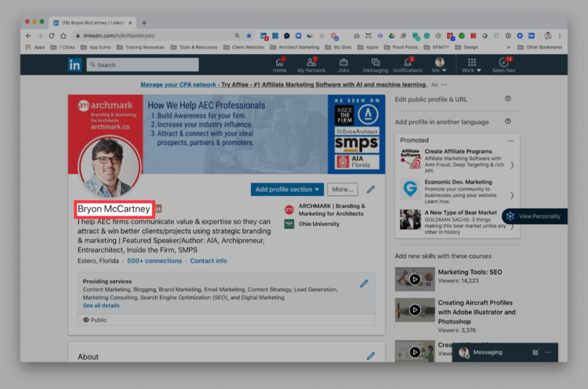The height and width of the screenshot is (389, 588).
Task: Open Ohio University link
Action: tap(312, 224)
